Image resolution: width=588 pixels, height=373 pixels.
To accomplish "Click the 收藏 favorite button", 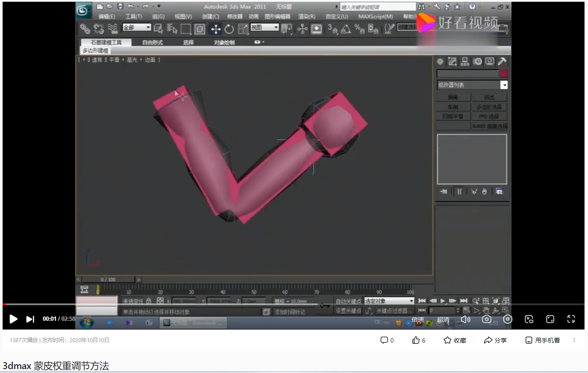I will pyautogui.click(x=455, y=340).
